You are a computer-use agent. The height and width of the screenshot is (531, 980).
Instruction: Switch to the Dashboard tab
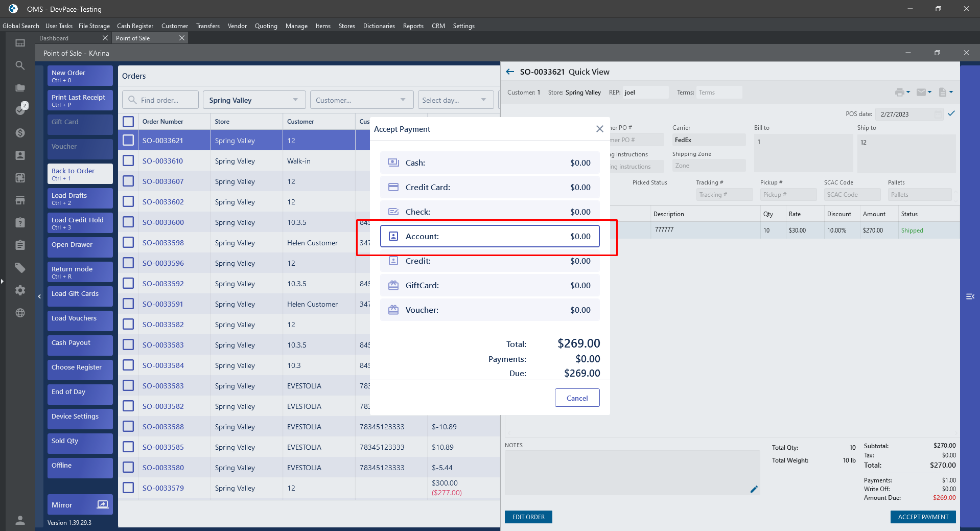tap(54, 38)
